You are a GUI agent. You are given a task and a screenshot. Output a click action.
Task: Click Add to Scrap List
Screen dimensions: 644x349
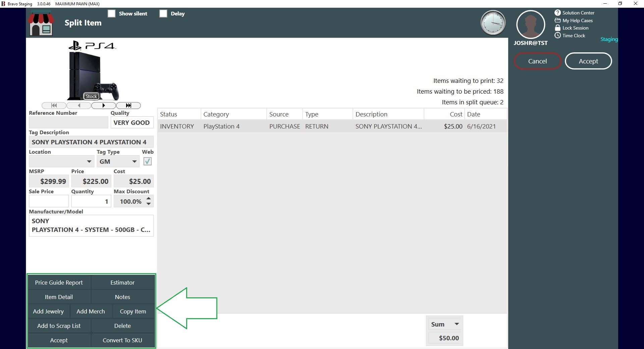coord(59,326)
